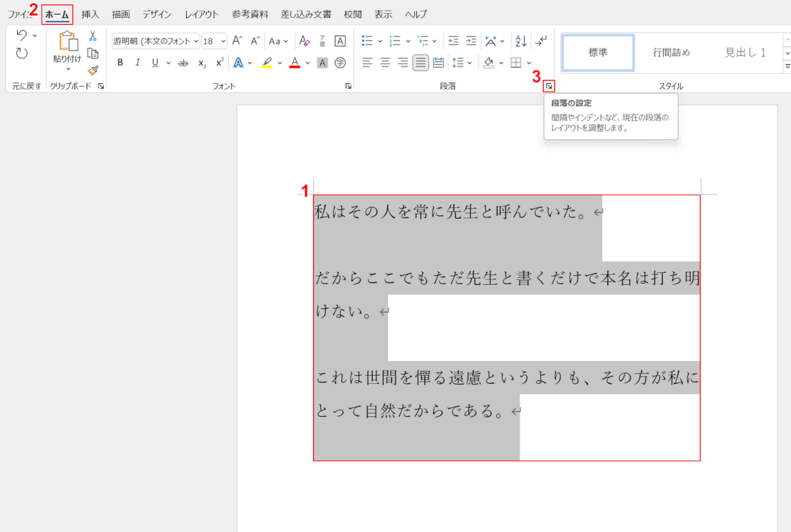Increase the font size of selected text
This screenshot has width=791, height=532.
(x=237, y=40)
